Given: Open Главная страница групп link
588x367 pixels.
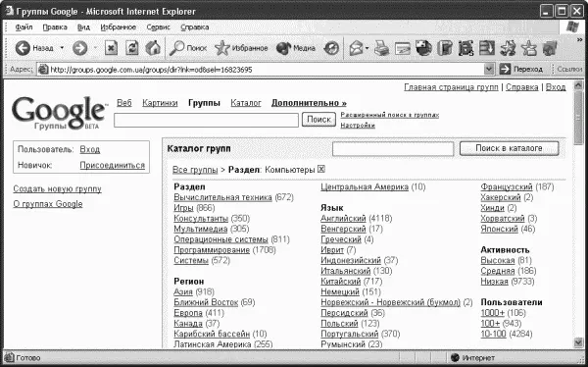Looking at the screenshot, I should pos(451,87).
